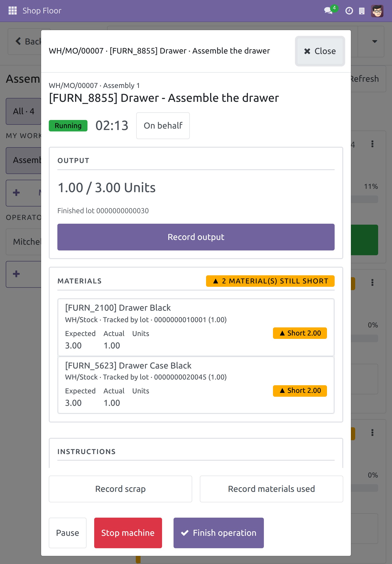Image resolution: width=392 pixels, height=564 pixels.
Task: Open second work order card kebab menu
Action: [372, 282]
